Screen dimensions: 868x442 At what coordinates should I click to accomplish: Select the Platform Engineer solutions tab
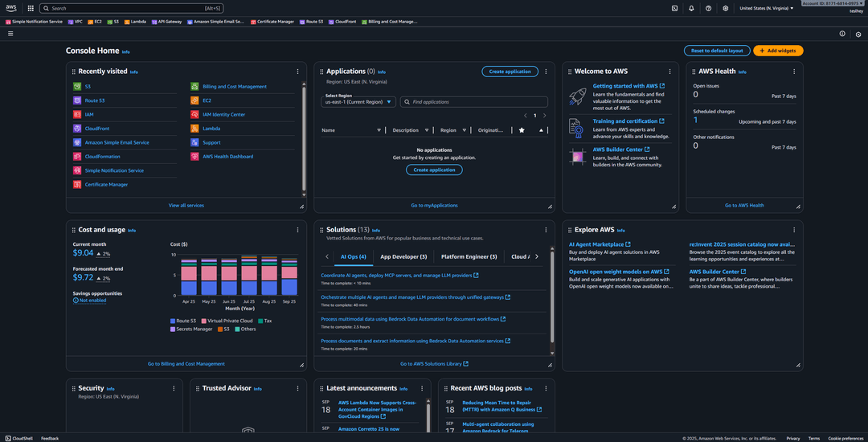tap(469, 257)
